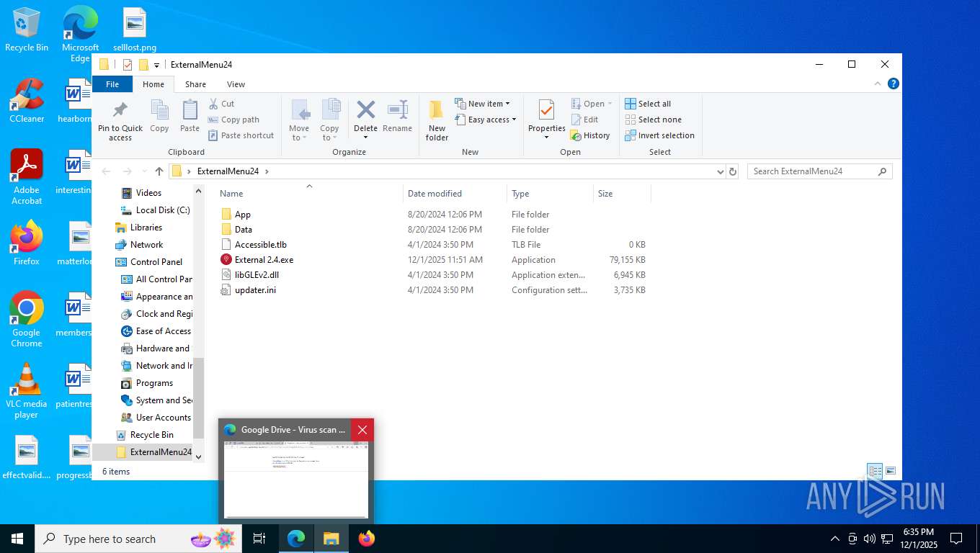
Task: Click Paste shortcut in ribbon
Action: (x=241, y=135)
